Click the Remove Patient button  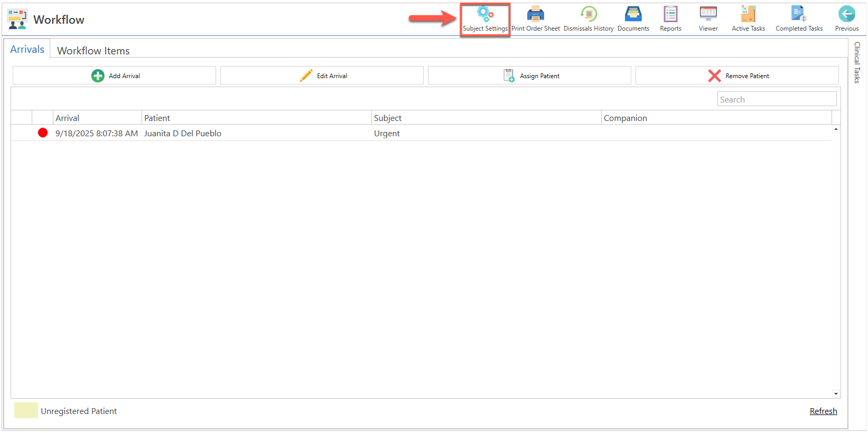click(x=737, y=76)
